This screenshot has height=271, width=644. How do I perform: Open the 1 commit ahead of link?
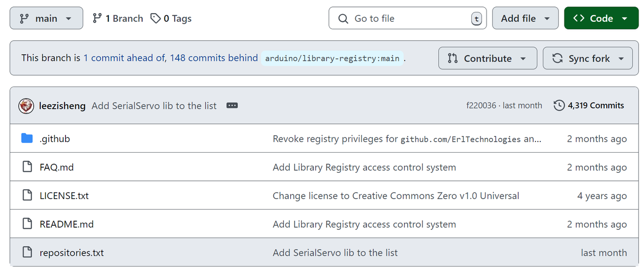(124, 58)
